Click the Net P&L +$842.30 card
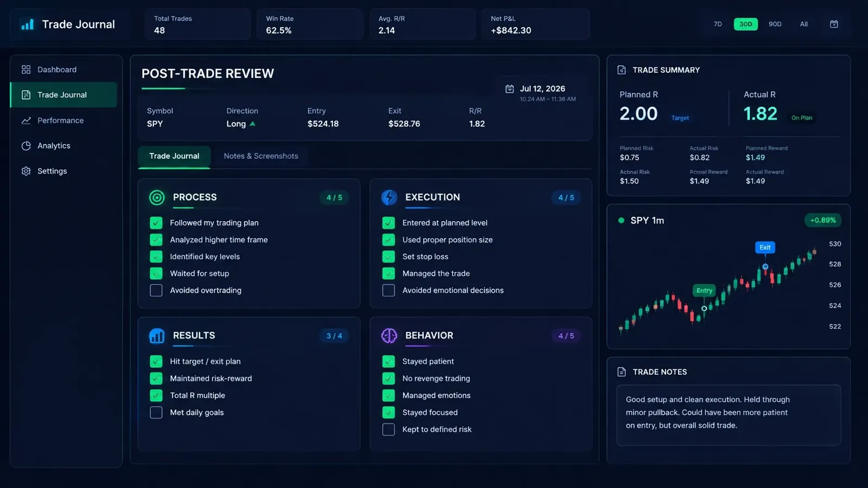Image resolution: width=868 pixels, height=488 pixels. [535, 24]
